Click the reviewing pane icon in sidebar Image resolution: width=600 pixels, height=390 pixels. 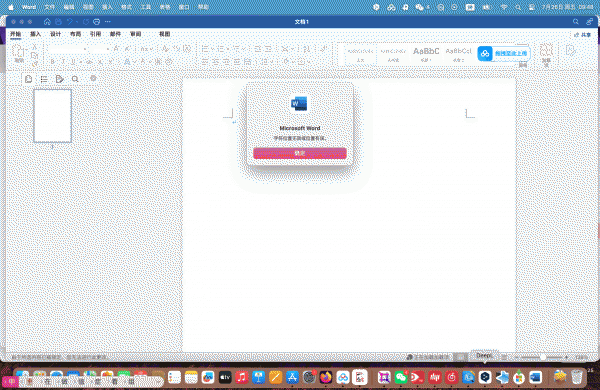point(59,79)
